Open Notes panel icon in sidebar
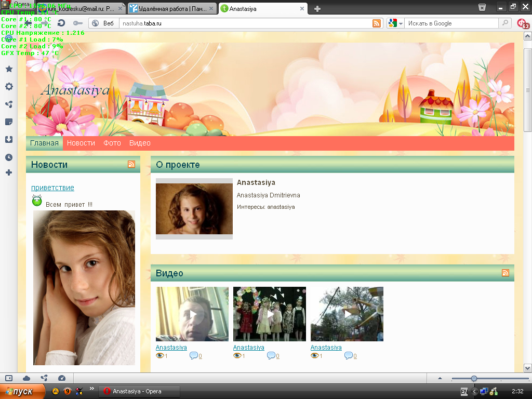The height and width of the screenshot is (399, 532). [x=9, y=122]
